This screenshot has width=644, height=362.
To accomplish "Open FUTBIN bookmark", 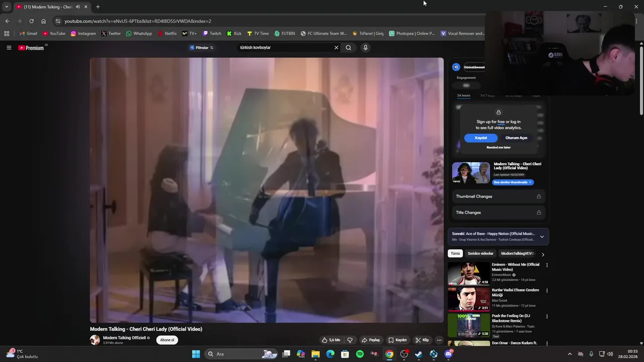I will pos(285,33).
